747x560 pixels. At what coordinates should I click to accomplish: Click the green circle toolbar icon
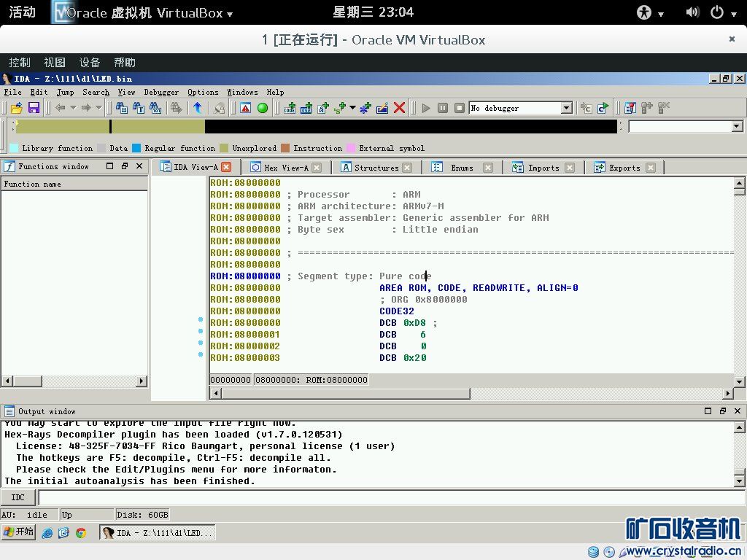[263, 108]
